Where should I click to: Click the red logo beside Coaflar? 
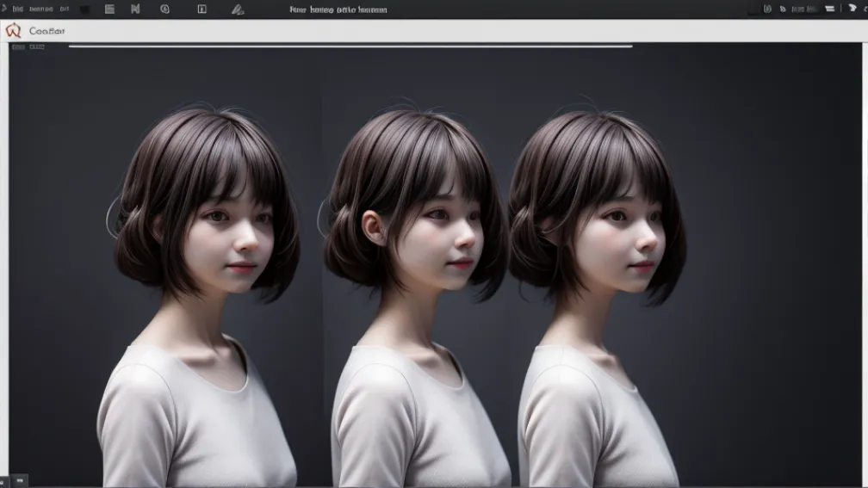(x=13, y=30)
